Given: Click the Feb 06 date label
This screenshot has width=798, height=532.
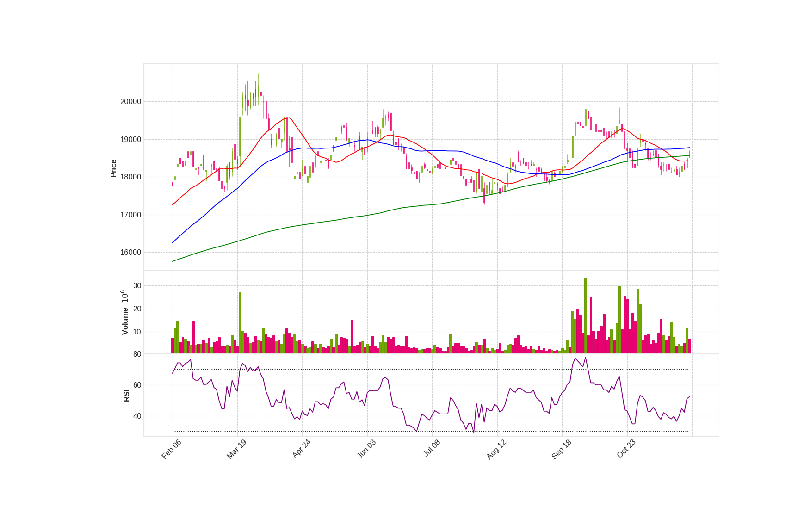Looking at the screenshot, I should pyautogui.click(x=171, y=449).
